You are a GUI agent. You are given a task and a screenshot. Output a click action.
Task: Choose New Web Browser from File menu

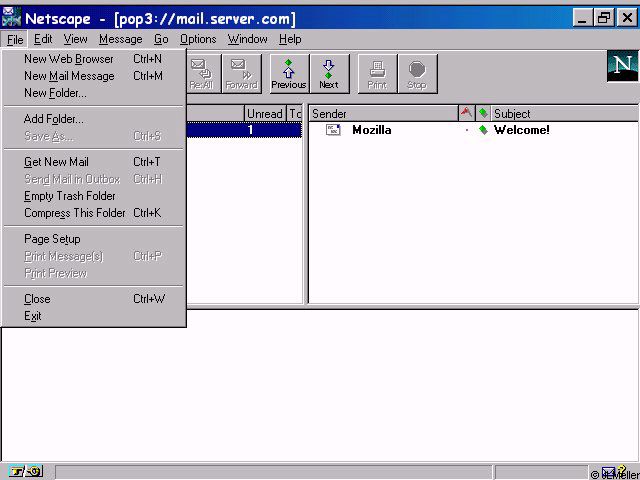[x=94, y=59]
